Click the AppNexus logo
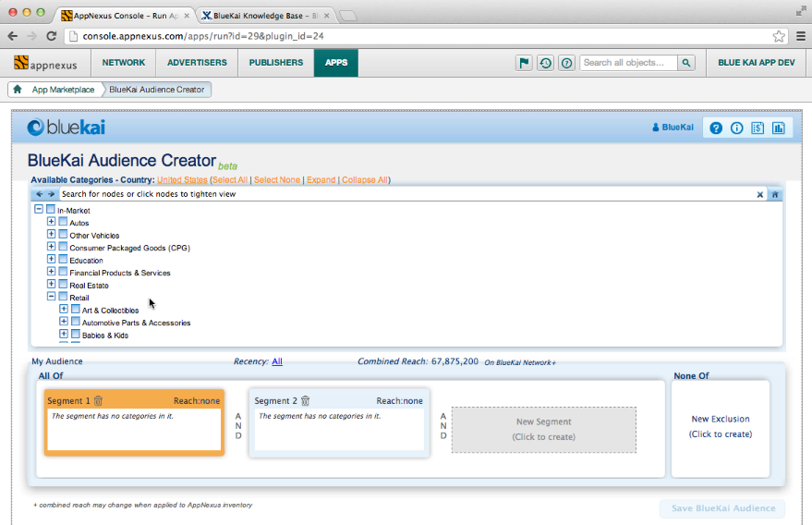Image resolution: width=812 pixels, height=525 pixels. (x=45, y=63)
